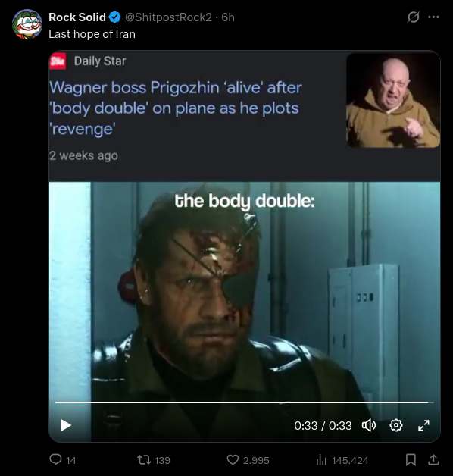Viewport: 453px width, 476px height.
Task: Like the post with 2.995 likes
Action: (x=248, y=460)
